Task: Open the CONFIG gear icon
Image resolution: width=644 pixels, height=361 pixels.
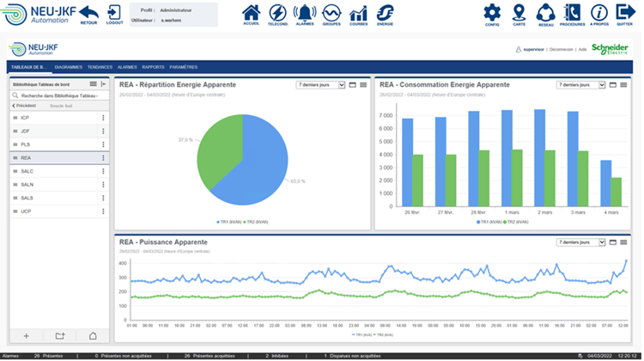Action: click(492, 14)
